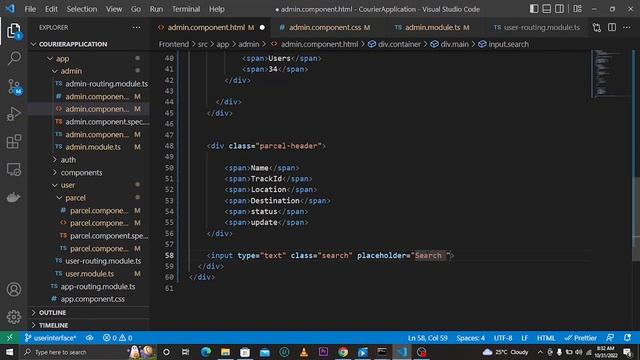
Task: Expand the components folder
Action: tap(89, 172)
